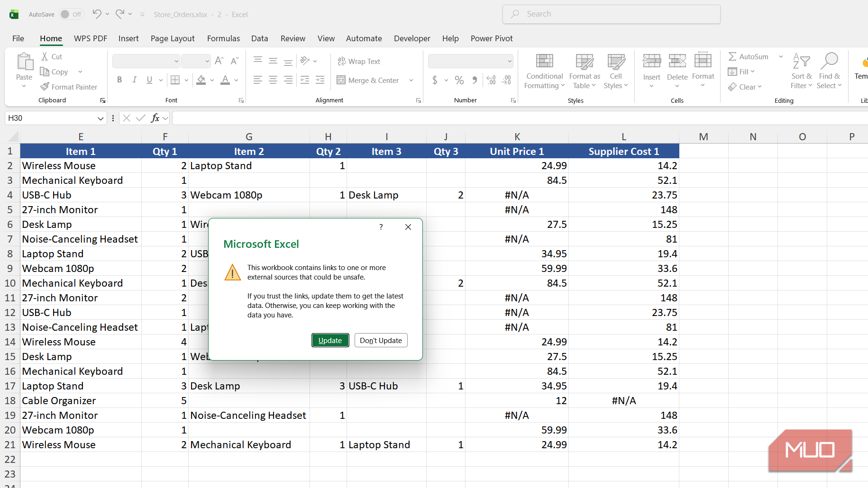Click the AutoSum button

tap(749, 56)
